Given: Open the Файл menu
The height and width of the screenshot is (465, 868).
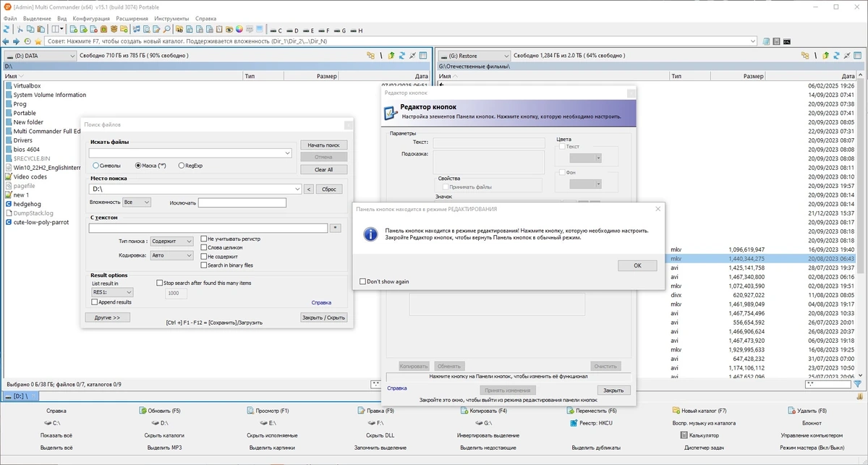Looking at the screenshot, I should coord(10,18).
